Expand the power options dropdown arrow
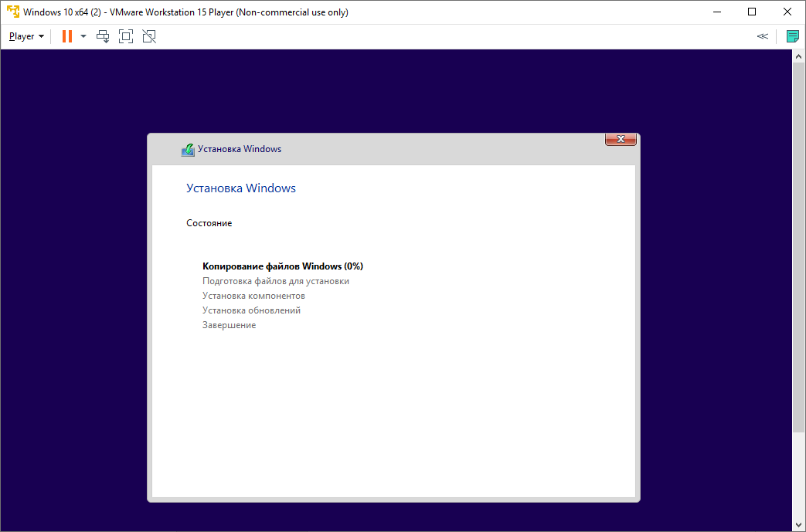This screenshot has width=806, height=532. tap(83, 36)
